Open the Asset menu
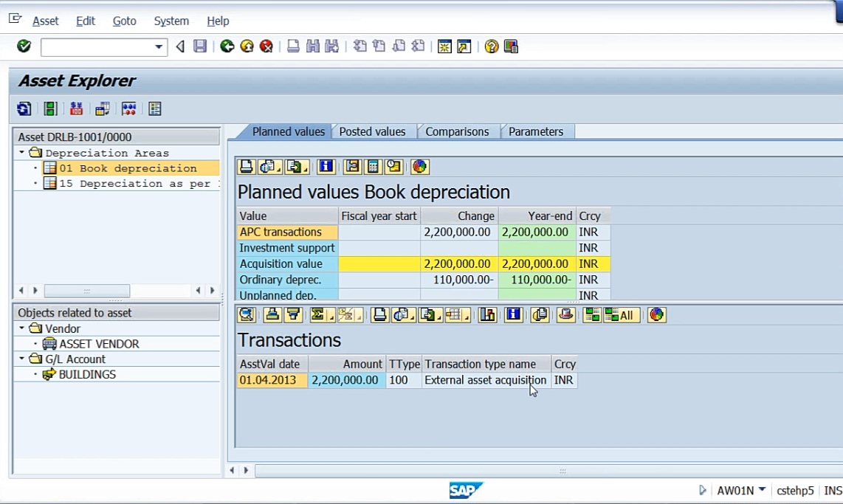This screenshot has width=843, height=504. coord(45,21)
